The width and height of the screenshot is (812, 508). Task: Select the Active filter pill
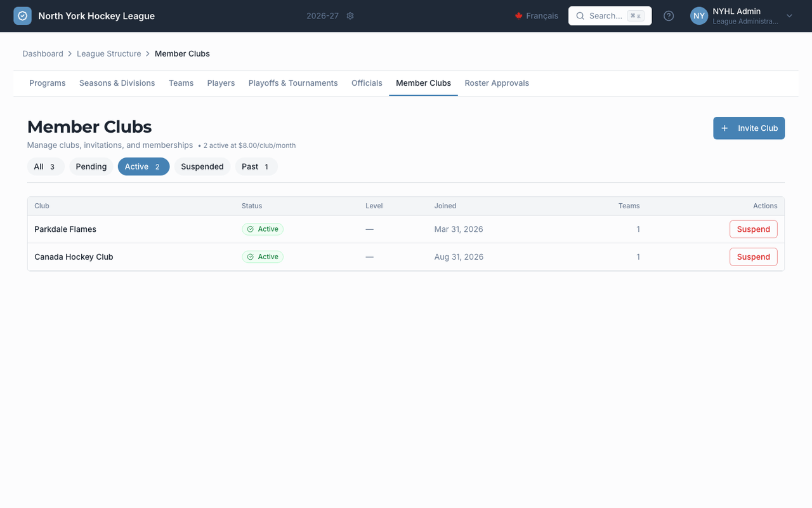(x=143, y=166)
